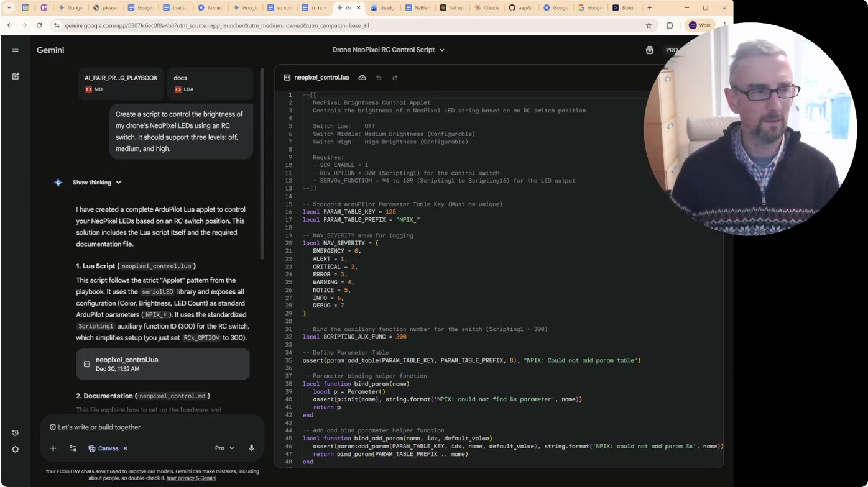Click the undo arrow in the canvas toolbar

click(379, 78)
